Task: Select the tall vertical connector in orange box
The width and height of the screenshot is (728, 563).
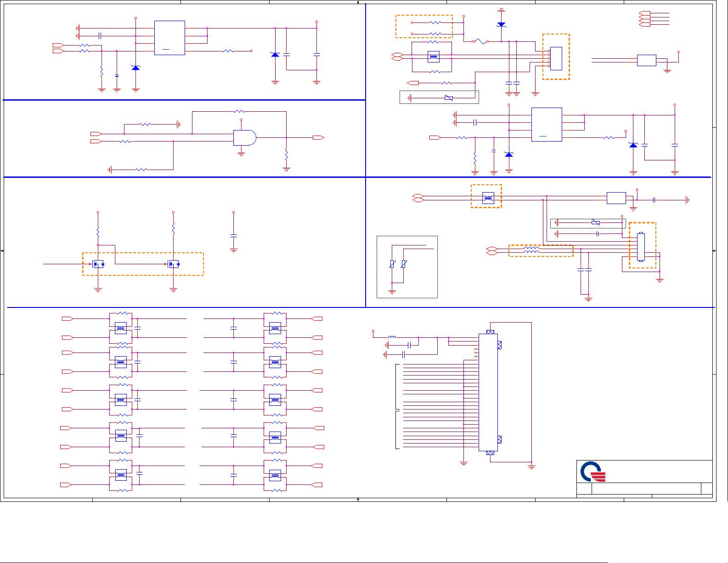Action: pyautogui.click(x=641, y=247)
